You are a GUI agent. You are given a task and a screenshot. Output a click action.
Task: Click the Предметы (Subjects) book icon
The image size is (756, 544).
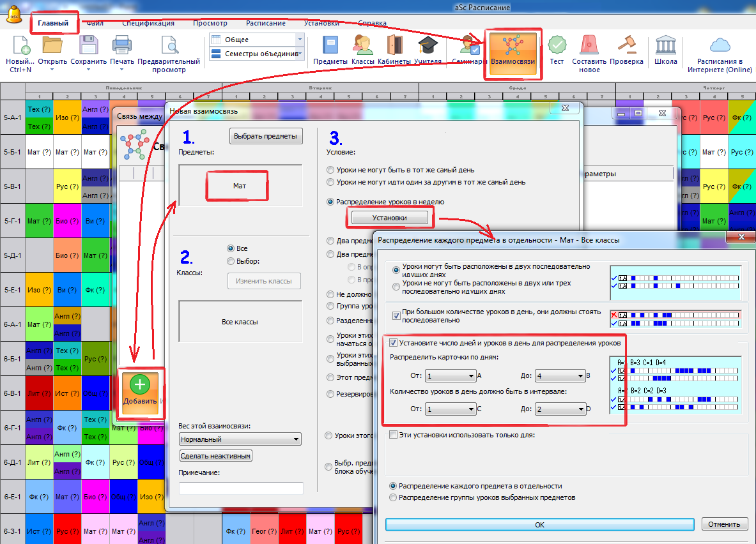pos(330,47)
